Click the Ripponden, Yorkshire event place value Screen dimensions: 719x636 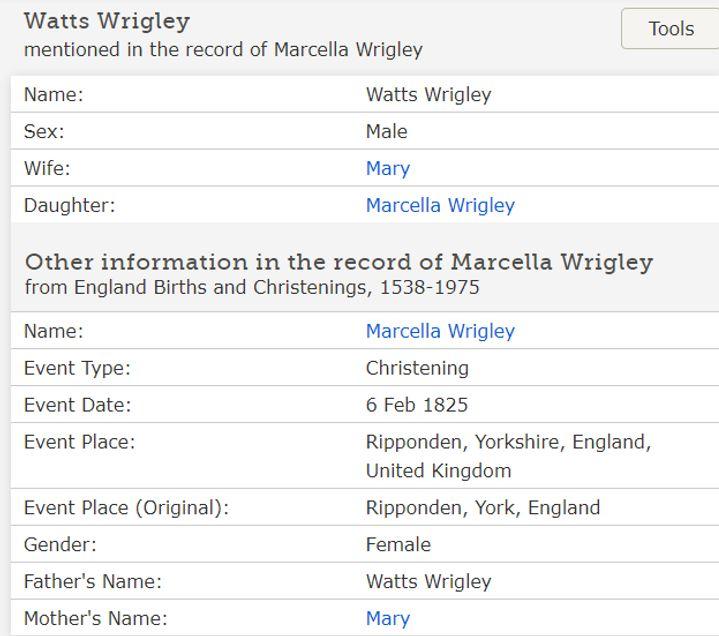(x=508, y=442)
